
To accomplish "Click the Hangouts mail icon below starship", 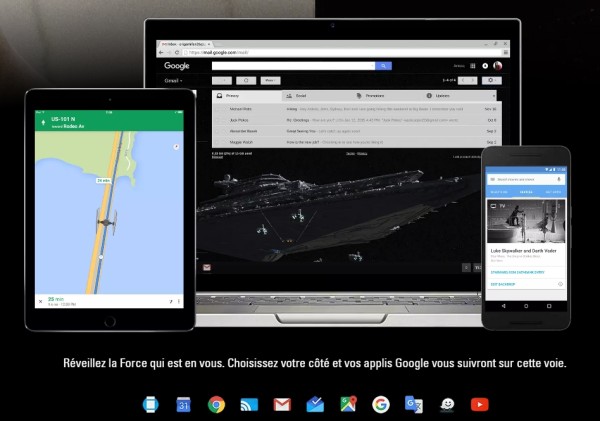I will point(207,268).
